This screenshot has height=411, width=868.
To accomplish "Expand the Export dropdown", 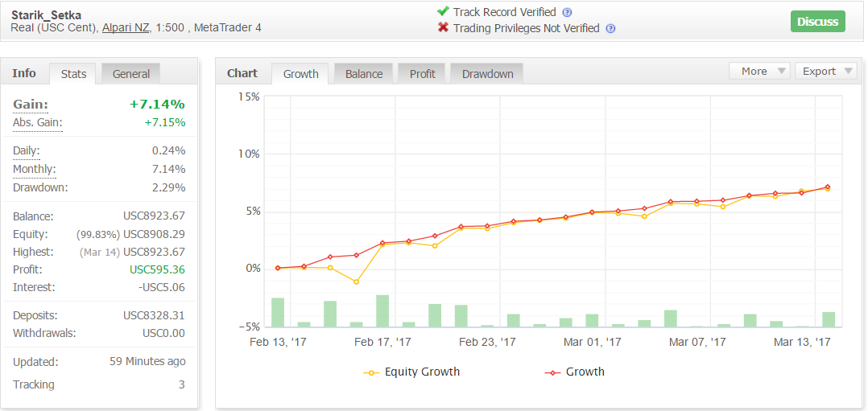I will (x=825, y=72).
